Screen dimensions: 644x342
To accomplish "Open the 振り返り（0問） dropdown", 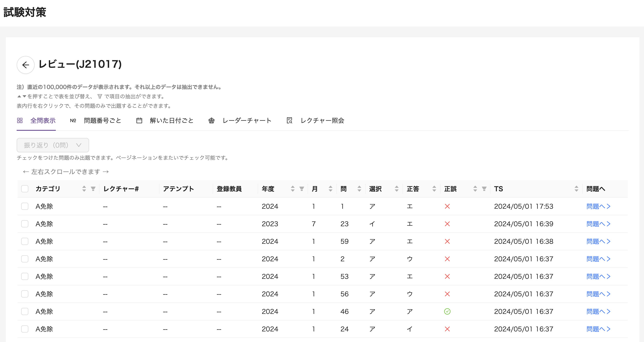I will click(x=53, y=145).
